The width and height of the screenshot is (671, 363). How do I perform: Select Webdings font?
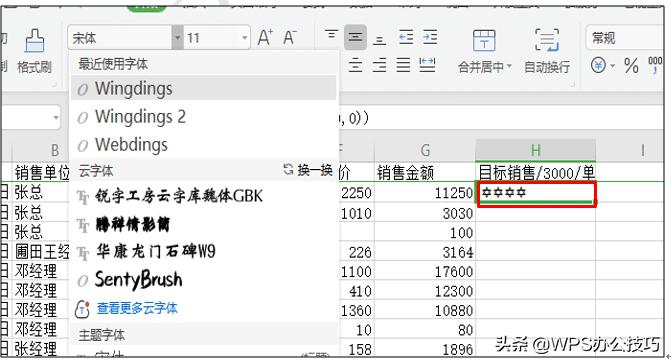[204, 145]
